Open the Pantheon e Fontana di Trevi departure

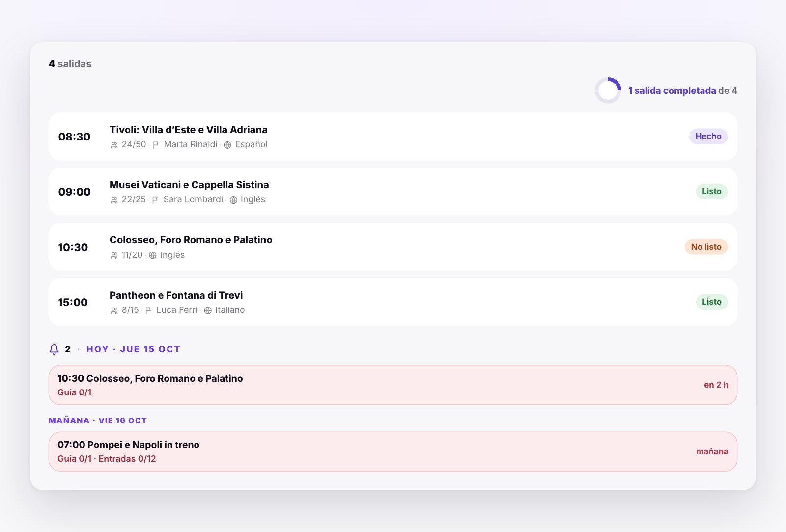coord(393,302)
